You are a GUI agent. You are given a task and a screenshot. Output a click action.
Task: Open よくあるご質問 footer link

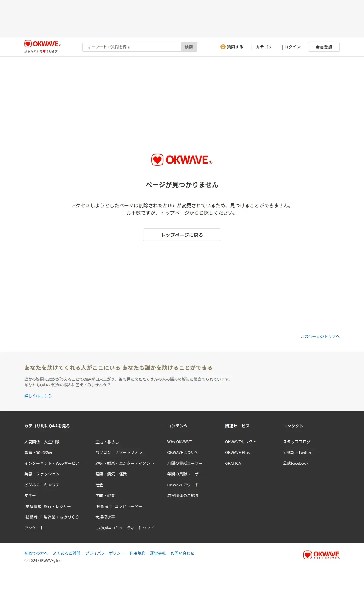pos(67,553)
